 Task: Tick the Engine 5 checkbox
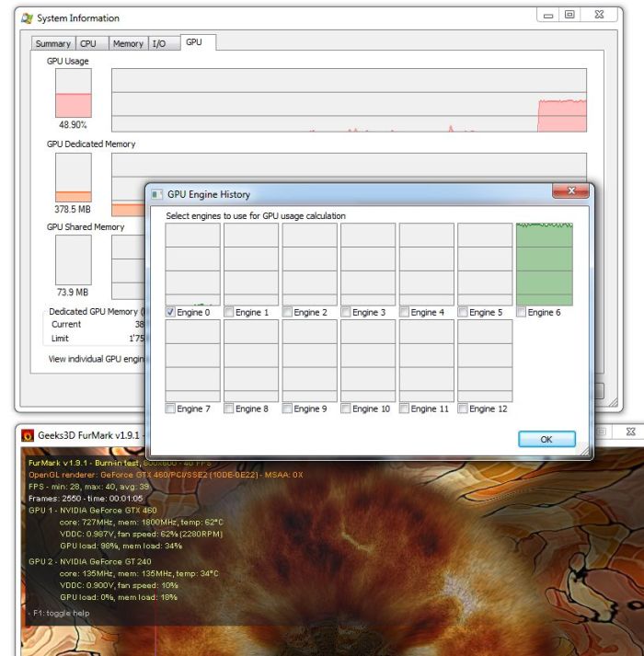pos(463,312)
